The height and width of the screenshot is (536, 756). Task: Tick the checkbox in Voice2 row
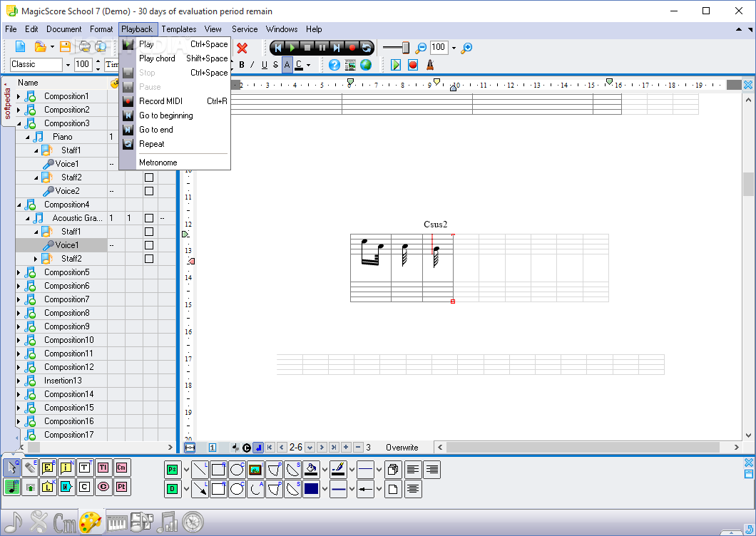click(149, 191)
